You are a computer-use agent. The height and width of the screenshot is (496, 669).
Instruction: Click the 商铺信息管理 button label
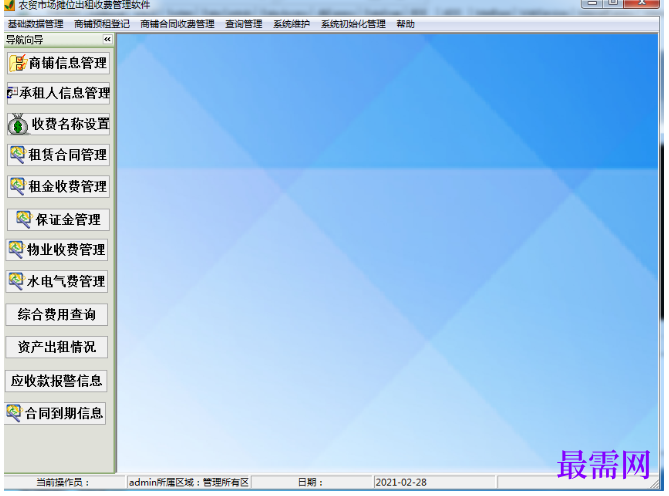pyautogui.click(x=68, y=63)
